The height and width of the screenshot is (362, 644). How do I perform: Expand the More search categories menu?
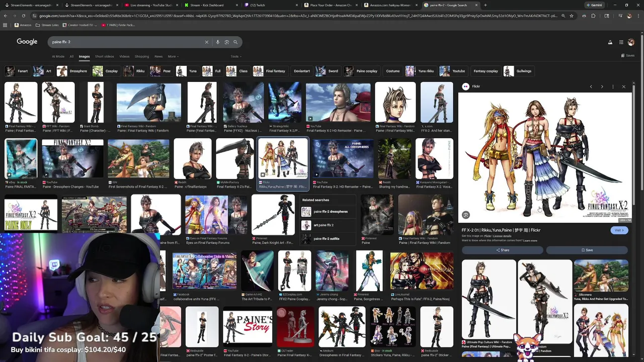click(173, 56)
